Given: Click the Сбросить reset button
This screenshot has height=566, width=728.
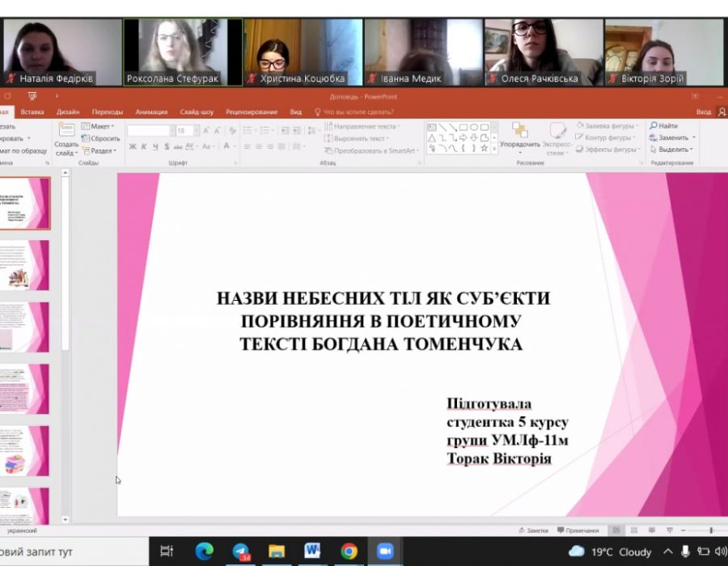Looking at the screenshot, I should click(100, 138).
